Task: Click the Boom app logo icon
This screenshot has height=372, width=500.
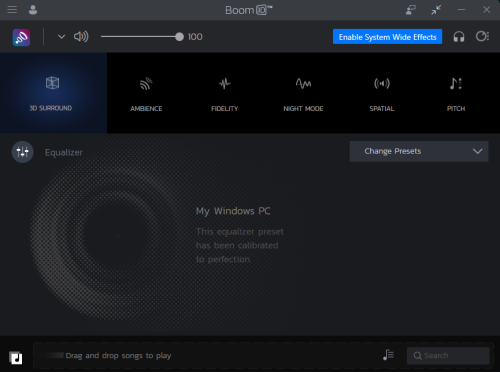Action: [21, 37]
